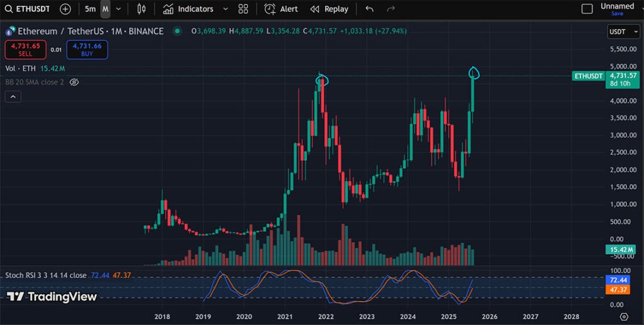
Task: Open the USDT currency dropdown
Action: point(623,31)
